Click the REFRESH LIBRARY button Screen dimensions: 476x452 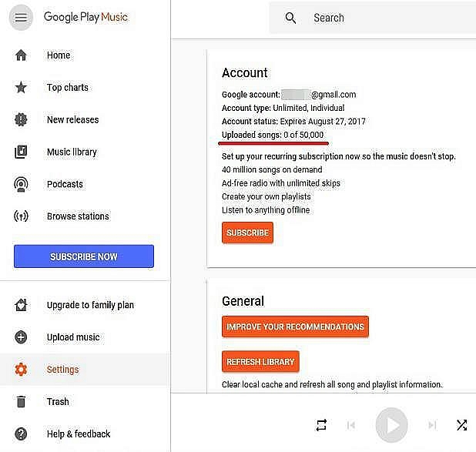[260, 362]
